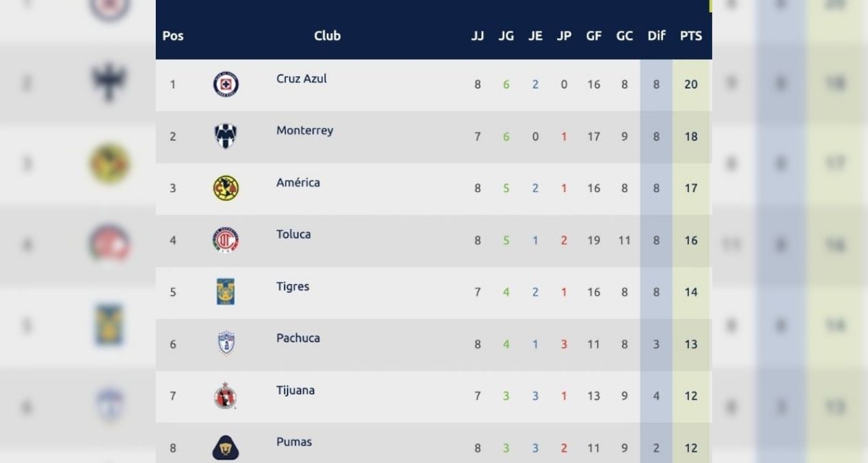The height and width of the screenshot is (463, 868).
Task: Select the Toluca team name
Action: [x=293, y=235]
